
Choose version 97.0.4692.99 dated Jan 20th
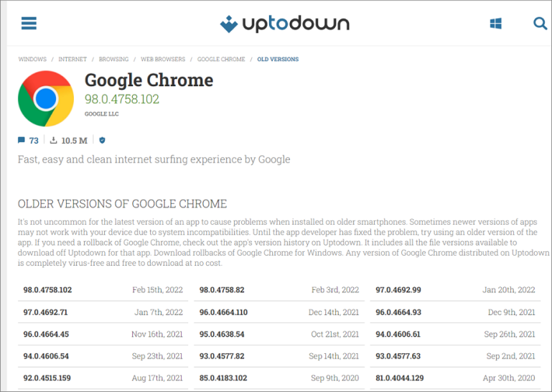pyautogui.click(x=398, y=290)
